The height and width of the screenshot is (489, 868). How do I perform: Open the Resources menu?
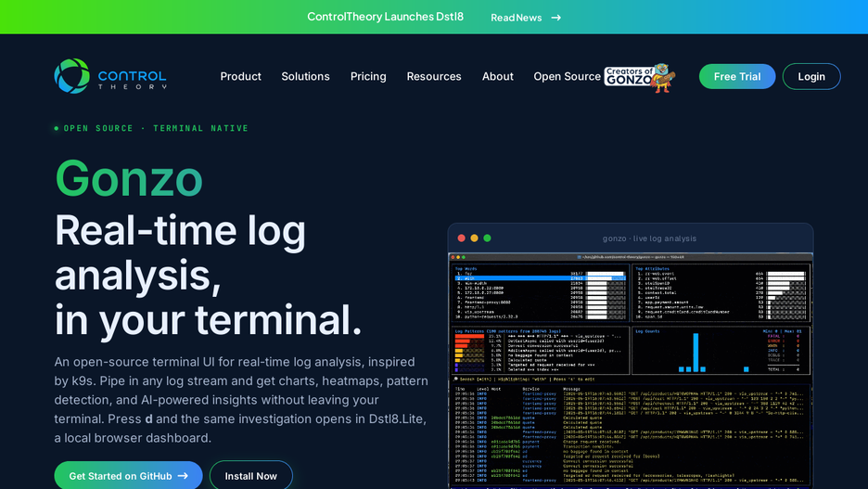point(434,76)
